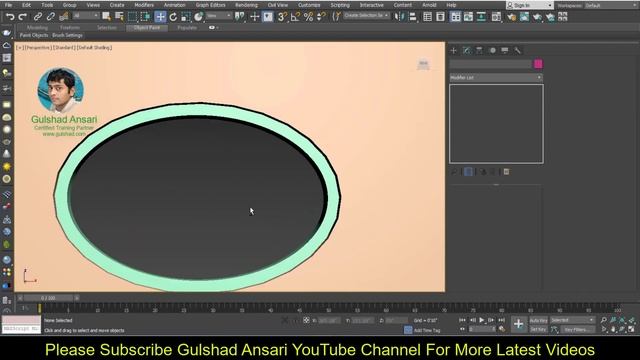Viewport: 640px width, 360px height.
Task: Toggle the 3D Snaps icon
Action: 282,17
